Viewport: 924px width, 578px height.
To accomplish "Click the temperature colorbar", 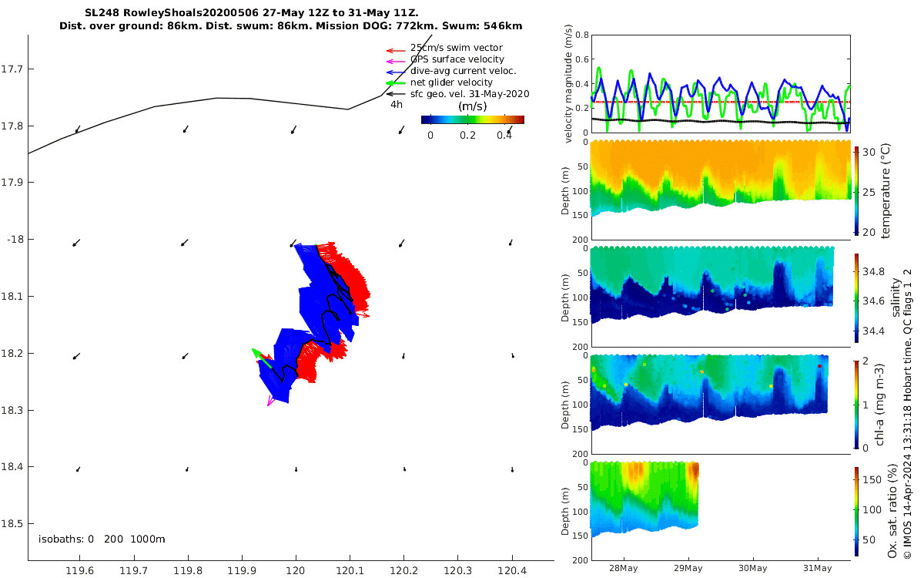I will pos(857,190).
